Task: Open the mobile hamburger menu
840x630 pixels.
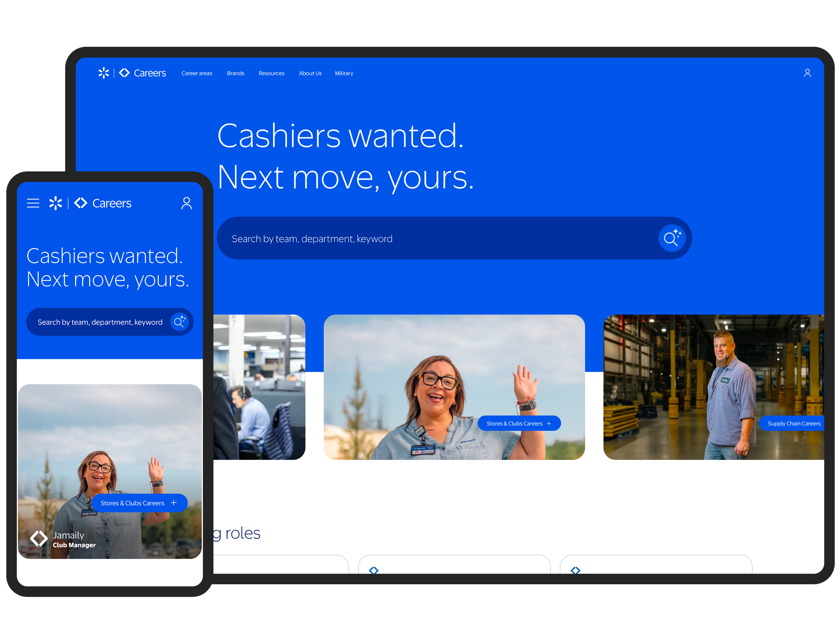Action: [x=33, y=203]
